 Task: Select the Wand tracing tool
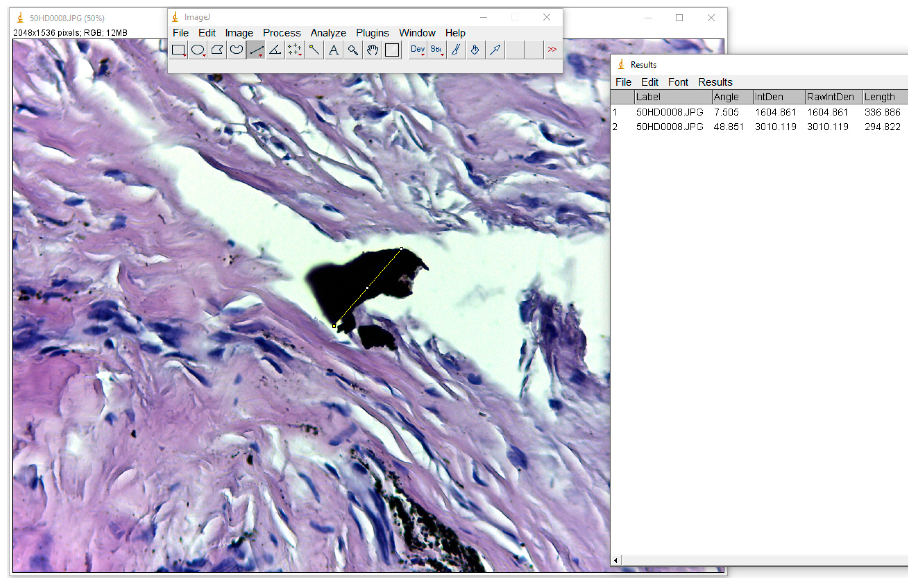(x=315, y=50)
